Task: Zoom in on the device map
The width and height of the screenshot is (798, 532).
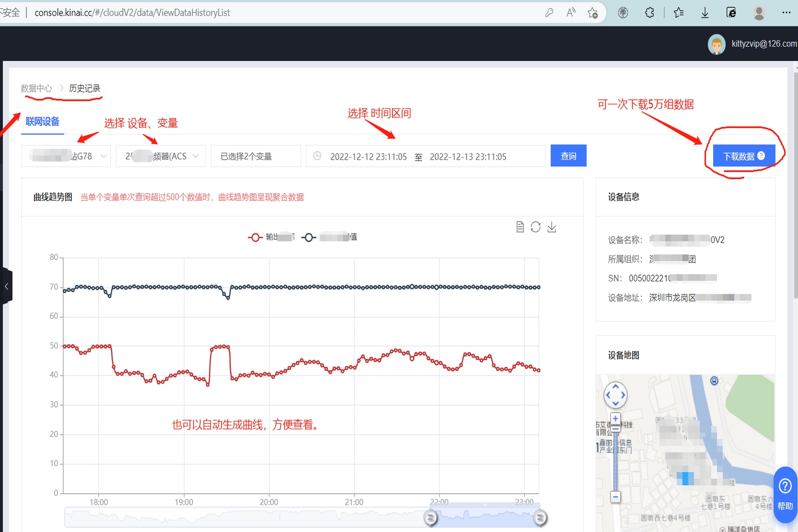Action: coord(615,418)
